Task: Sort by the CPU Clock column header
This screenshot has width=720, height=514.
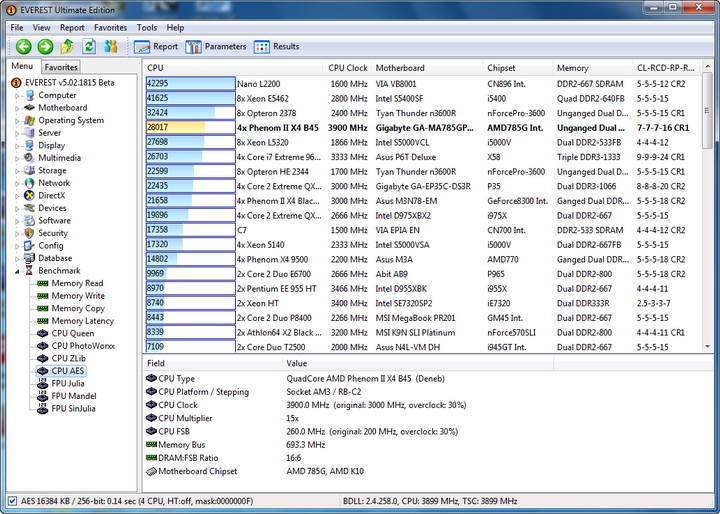Action: 348,68
